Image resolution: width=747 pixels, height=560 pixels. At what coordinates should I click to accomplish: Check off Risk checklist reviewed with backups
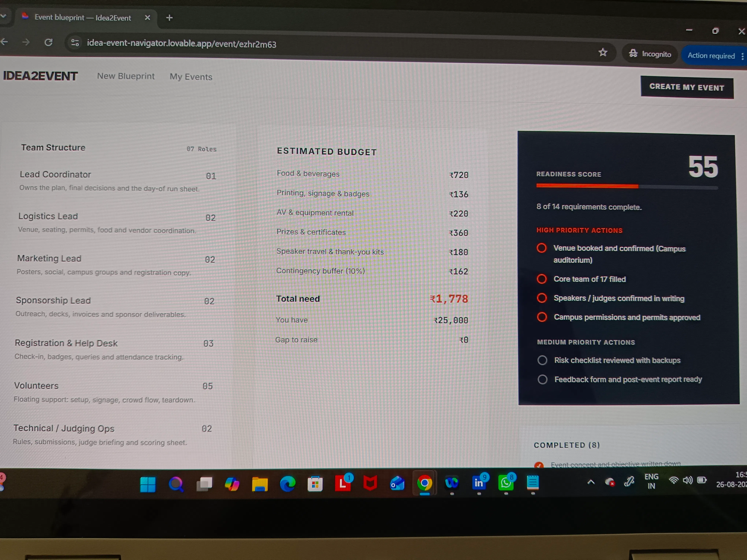pos(542,360)
